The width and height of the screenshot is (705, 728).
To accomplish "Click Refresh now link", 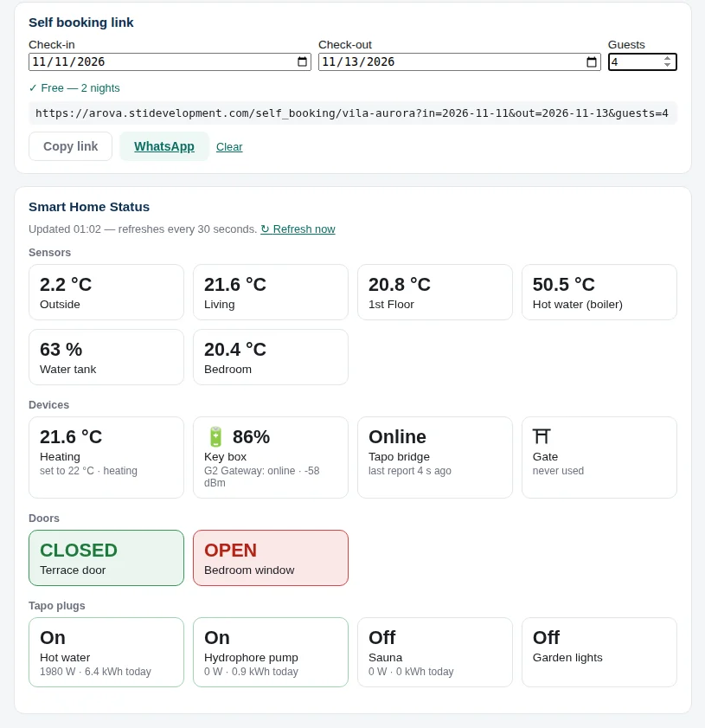I will point(298,229).
